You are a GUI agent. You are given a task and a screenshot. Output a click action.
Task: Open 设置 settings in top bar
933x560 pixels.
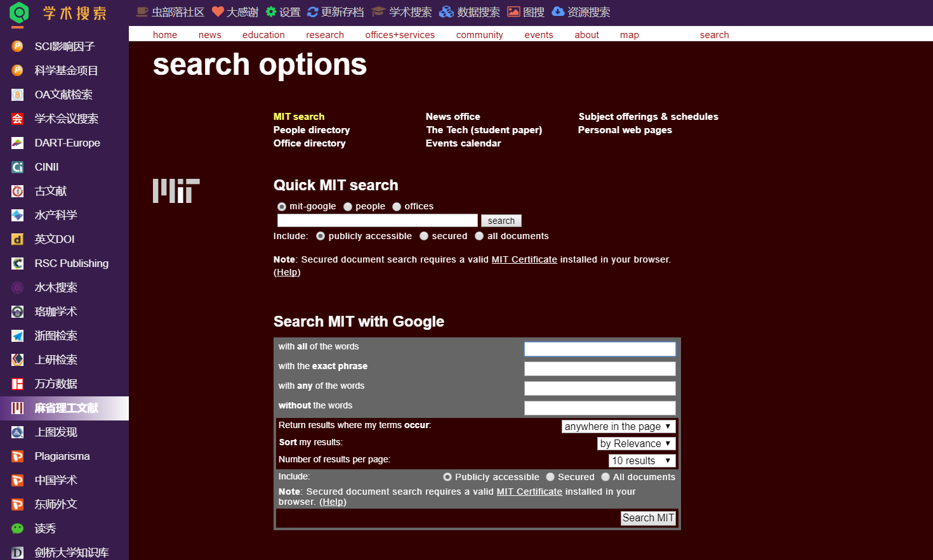[x=283, y=12]
